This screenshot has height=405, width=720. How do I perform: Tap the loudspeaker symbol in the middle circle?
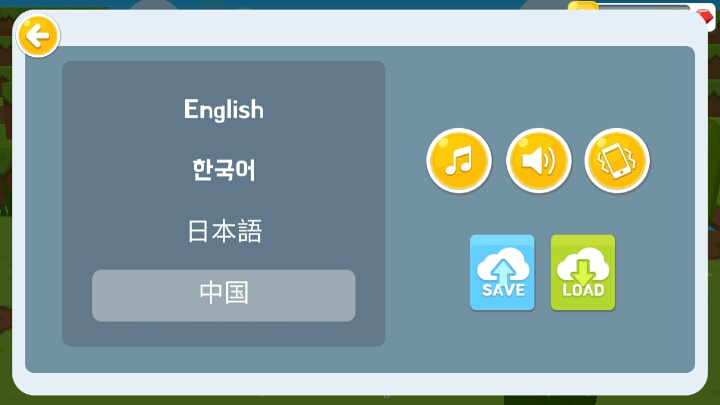(x=539, y=161)
